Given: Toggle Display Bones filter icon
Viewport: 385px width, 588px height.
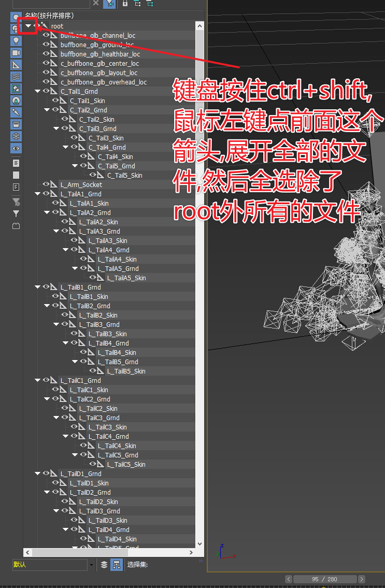Looking at the screenshot, I should [x=16, y=112].
